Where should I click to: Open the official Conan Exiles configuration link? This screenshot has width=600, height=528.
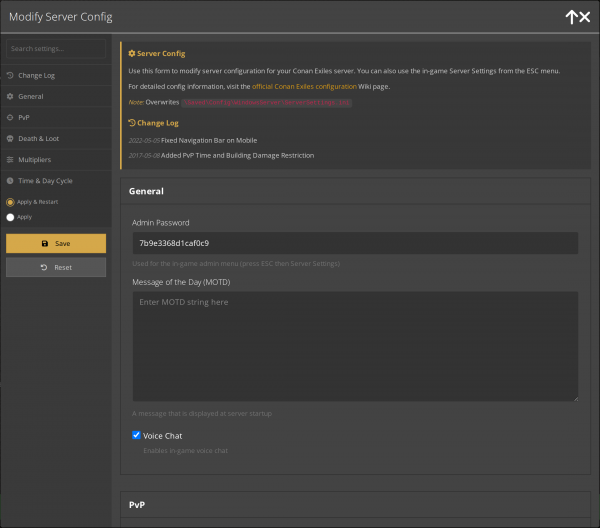[304, 86]
